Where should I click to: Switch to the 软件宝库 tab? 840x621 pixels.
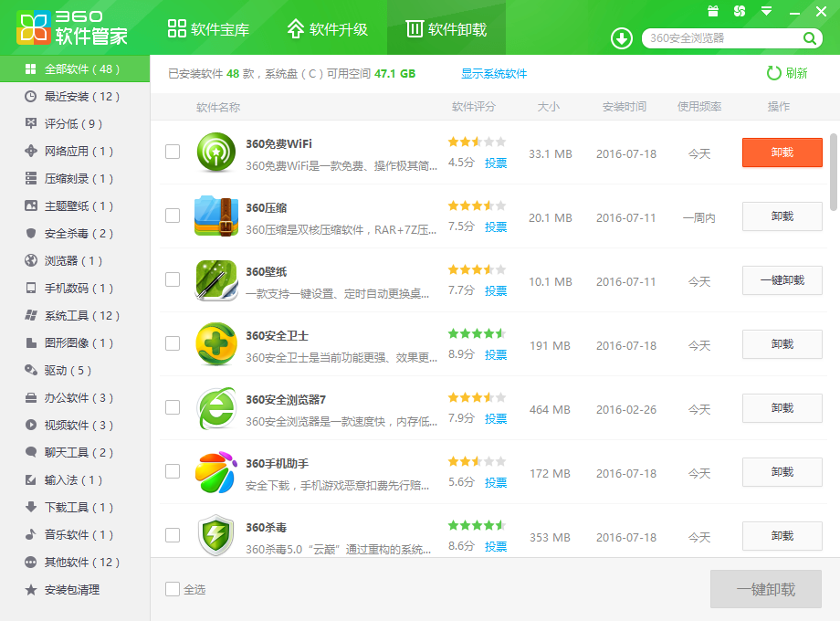coord(209,29)
